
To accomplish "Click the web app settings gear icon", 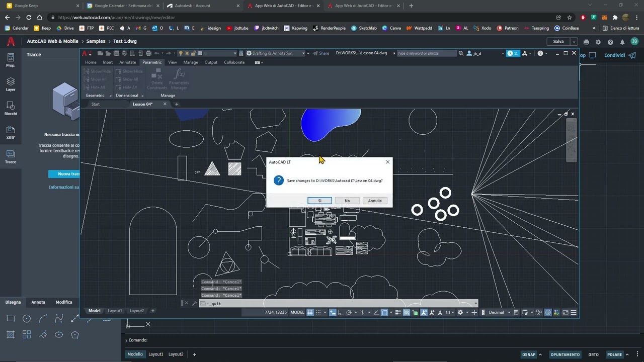I will point(598,42).
